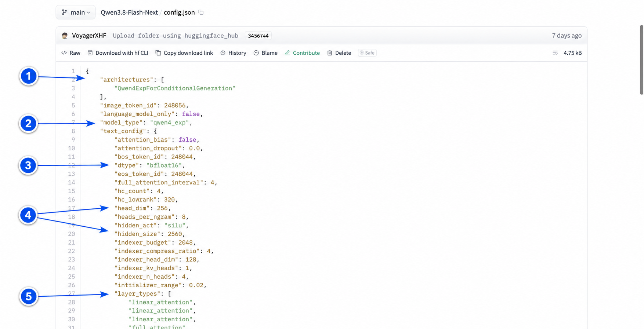The height and width of the screenshot is (329, 644).
Task: Click Download with hf CLI
Action: point(118,53)
